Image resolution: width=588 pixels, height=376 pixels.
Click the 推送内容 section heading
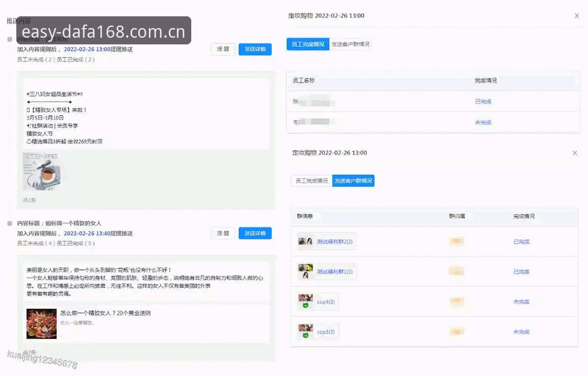tap(19, 21)
